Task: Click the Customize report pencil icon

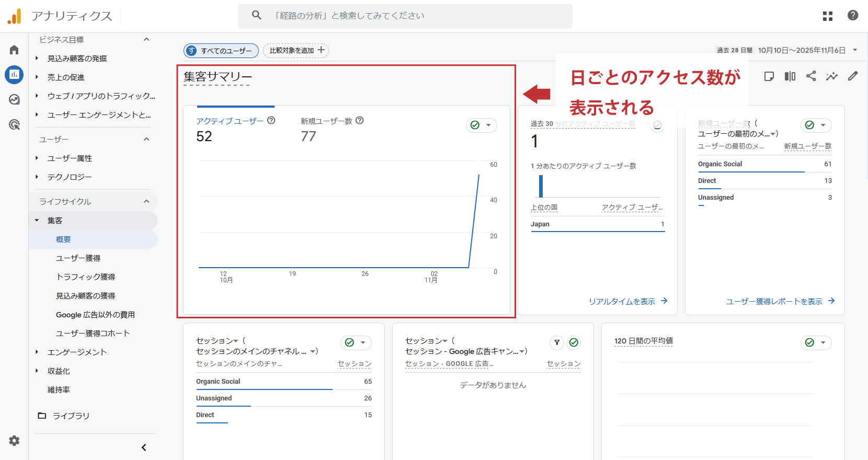Action: pos(853,76)
